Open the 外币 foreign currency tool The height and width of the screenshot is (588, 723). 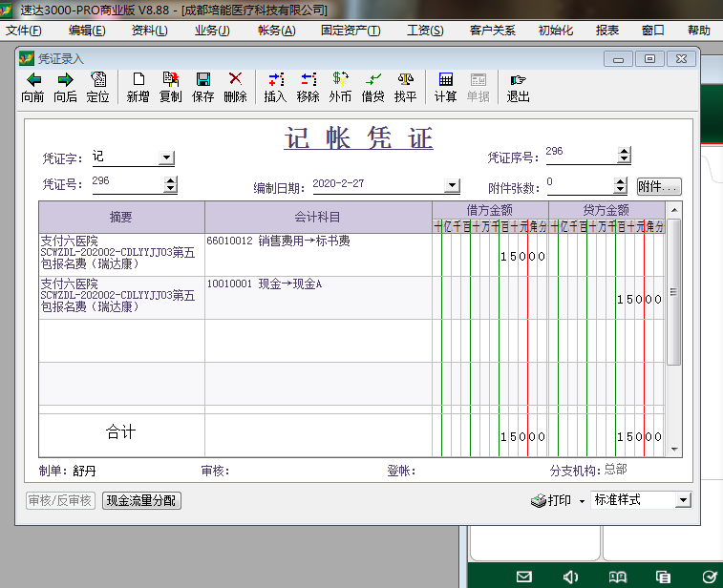340,87
